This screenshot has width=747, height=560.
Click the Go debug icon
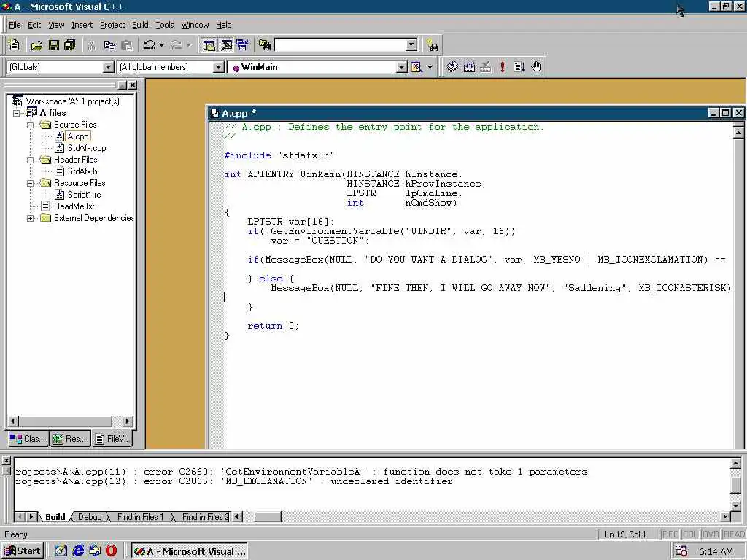pyautogui.click(x=519, y=67)
